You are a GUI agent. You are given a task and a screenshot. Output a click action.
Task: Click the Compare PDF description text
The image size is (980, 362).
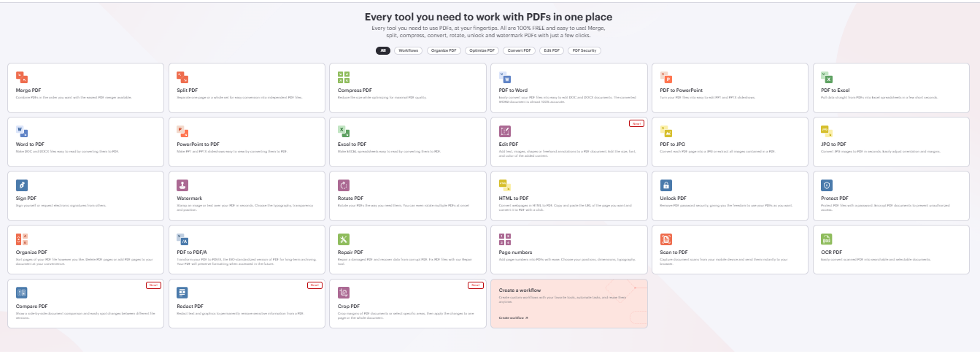86,315
